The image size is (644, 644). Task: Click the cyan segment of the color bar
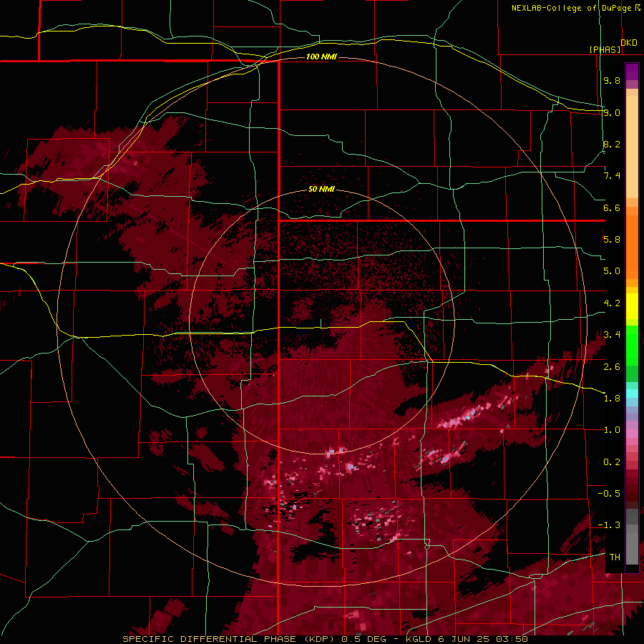[632, 394]
